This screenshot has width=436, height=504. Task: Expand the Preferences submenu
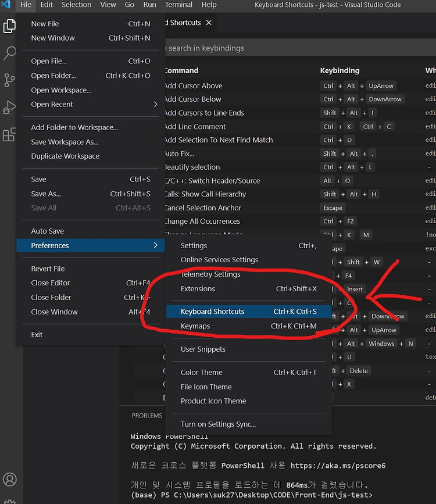click(x=91, y=245)
